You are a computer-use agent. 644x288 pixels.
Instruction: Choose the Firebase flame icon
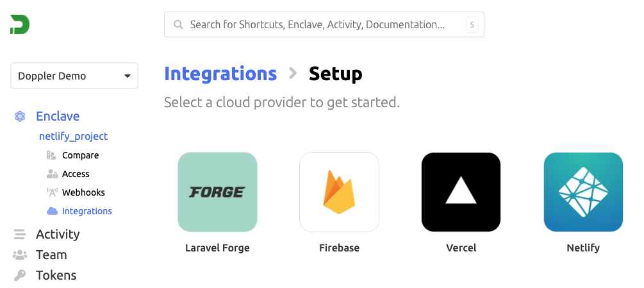[339, 192]
